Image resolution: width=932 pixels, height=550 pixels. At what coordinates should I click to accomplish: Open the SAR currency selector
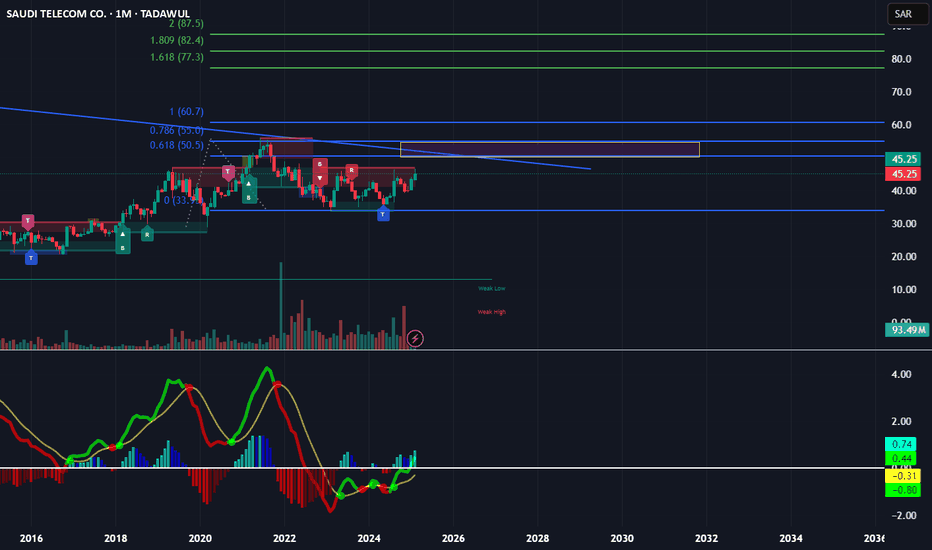(x=908, y=14)
